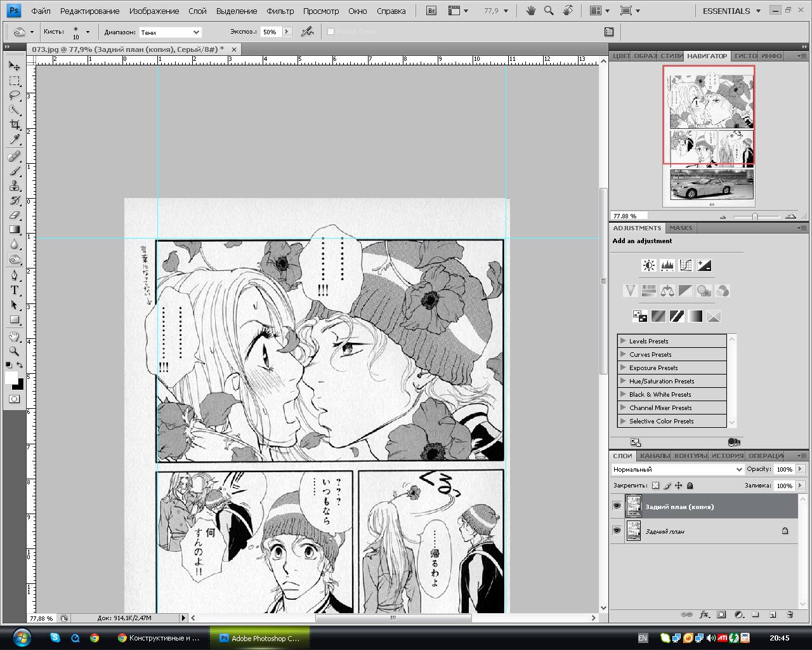Select the Zoom tool in toolbox
The image size is (812, 650).
click(14, 351)
